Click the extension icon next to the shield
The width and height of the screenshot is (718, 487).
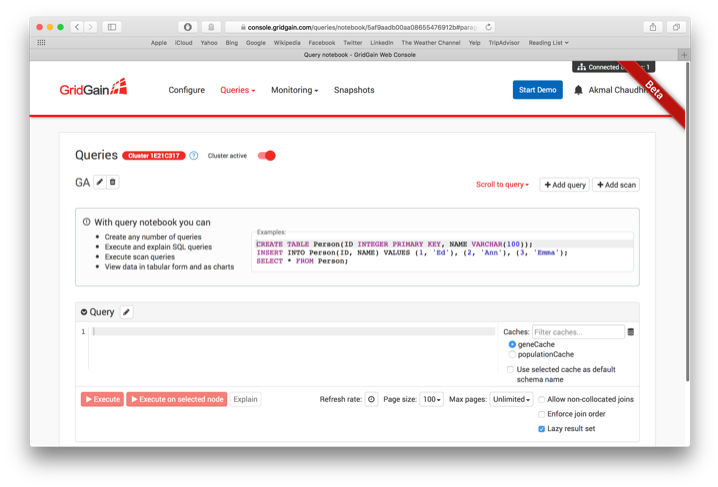coord(211,27)
